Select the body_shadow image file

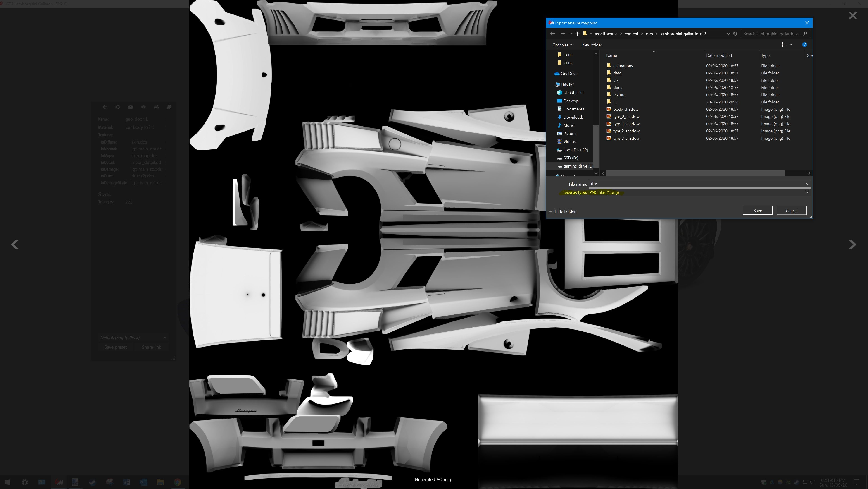(625, 109)
